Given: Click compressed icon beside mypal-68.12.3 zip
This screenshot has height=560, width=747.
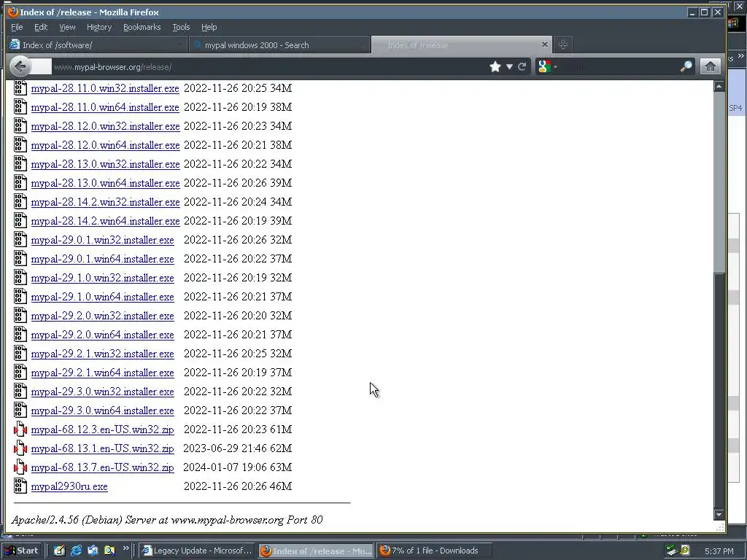Looking at the screenshot, I should coord(20,429).
